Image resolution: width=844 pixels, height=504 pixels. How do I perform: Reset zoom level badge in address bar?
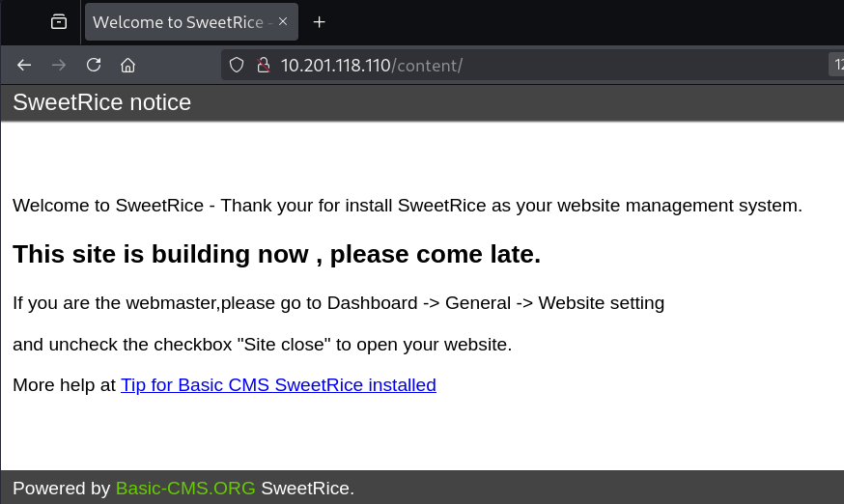point(836,65)
